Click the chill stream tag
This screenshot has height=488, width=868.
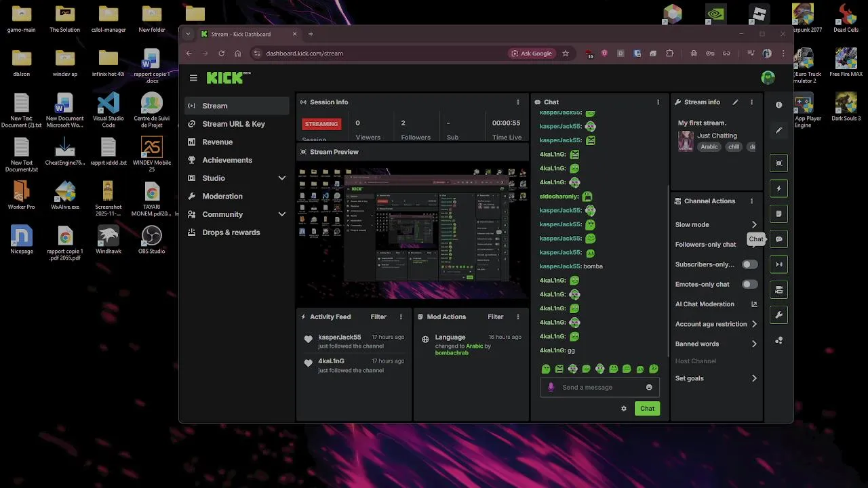click(734, 147)
